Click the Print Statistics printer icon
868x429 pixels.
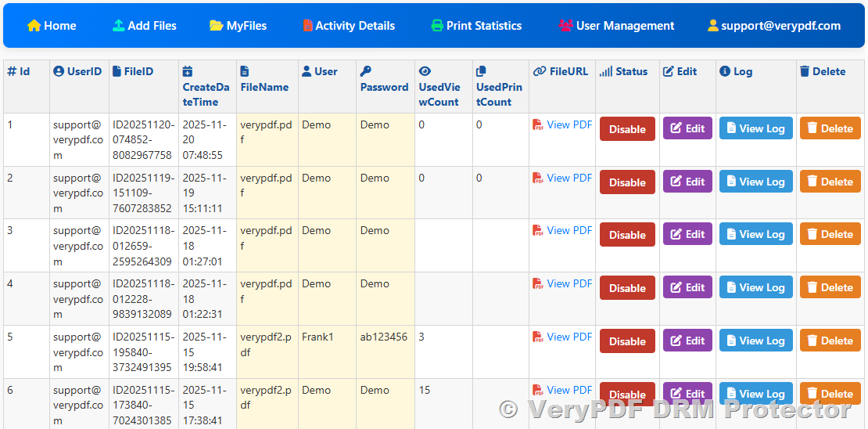(x=437, y=26)
